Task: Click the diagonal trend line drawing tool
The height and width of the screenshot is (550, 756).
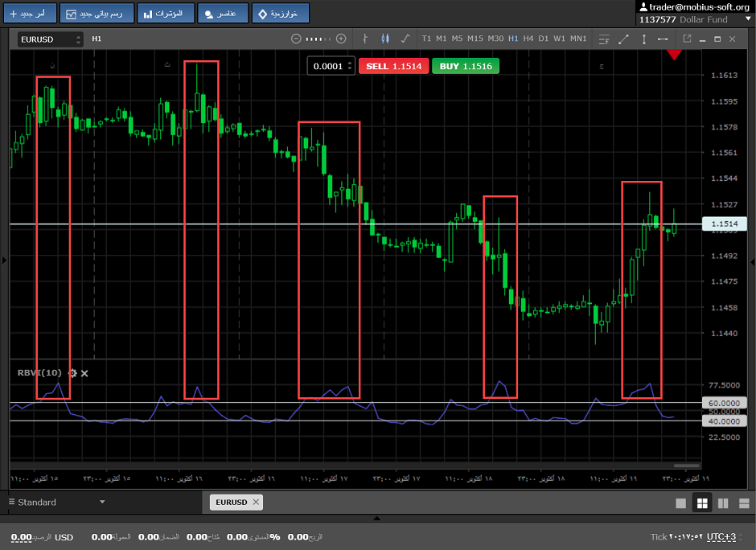Action: (x=622, y=39)
